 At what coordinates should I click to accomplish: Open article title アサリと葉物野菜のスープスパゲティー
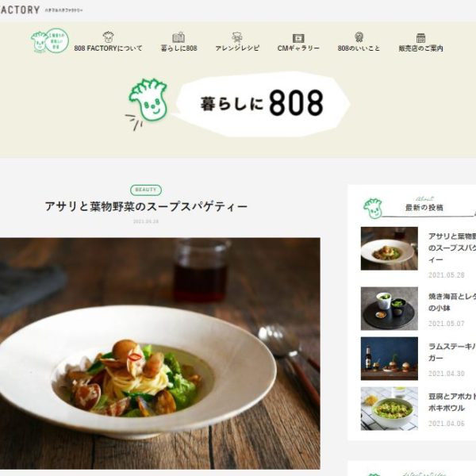(146, 206)
